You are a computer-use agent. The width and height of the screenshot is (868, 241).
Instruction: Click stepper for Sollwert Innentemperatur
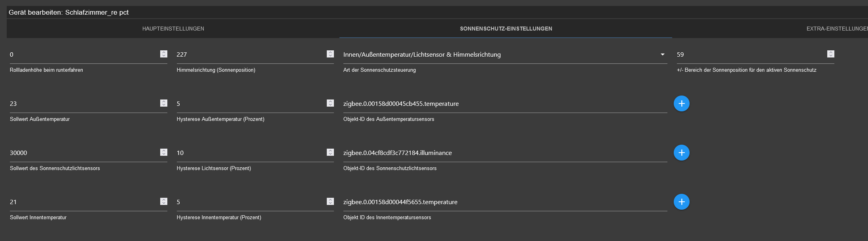click(164, 201)
